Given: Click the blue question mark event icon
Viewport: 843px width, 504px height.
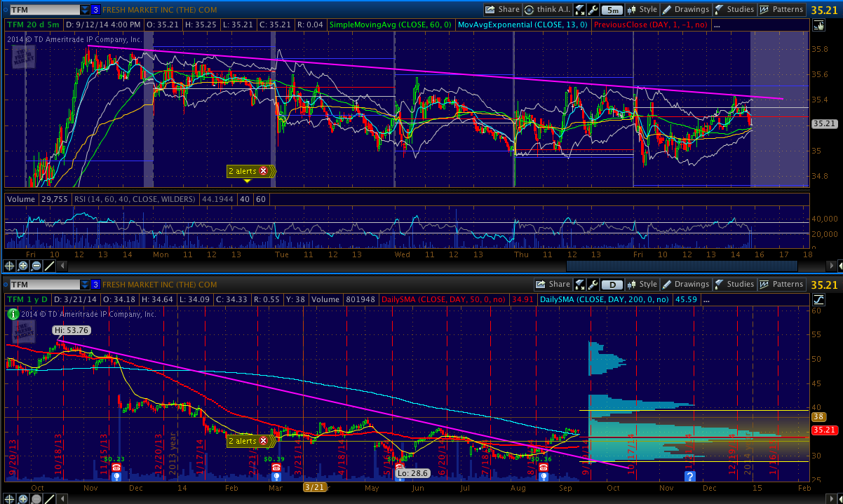Looking at the screenshot, I should (x=689, y=476).
